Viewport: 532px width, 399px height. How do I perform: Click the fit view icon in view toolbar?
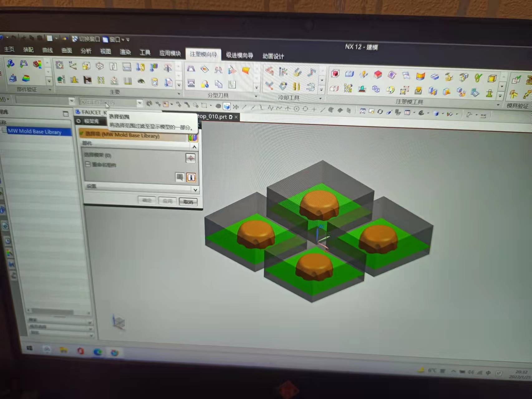coord(362,111)
